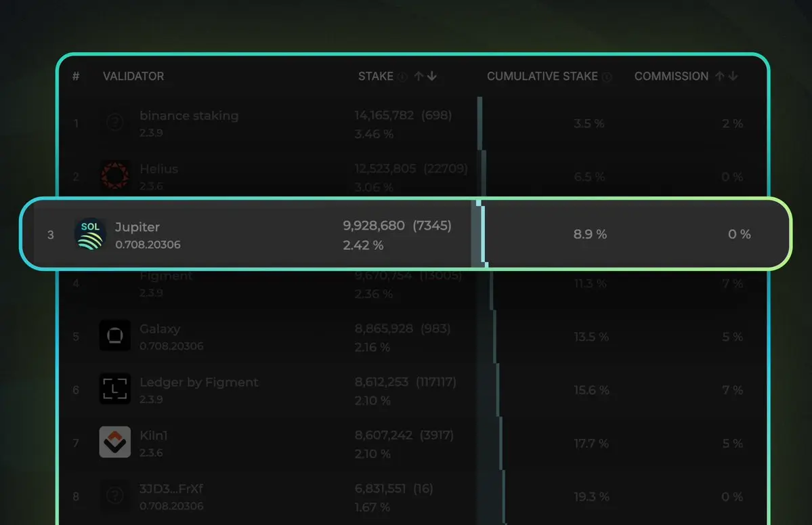Select Jupiter version 0.708.20306
812x525 pixels.
pyautogui.click(x=148, y=245)
